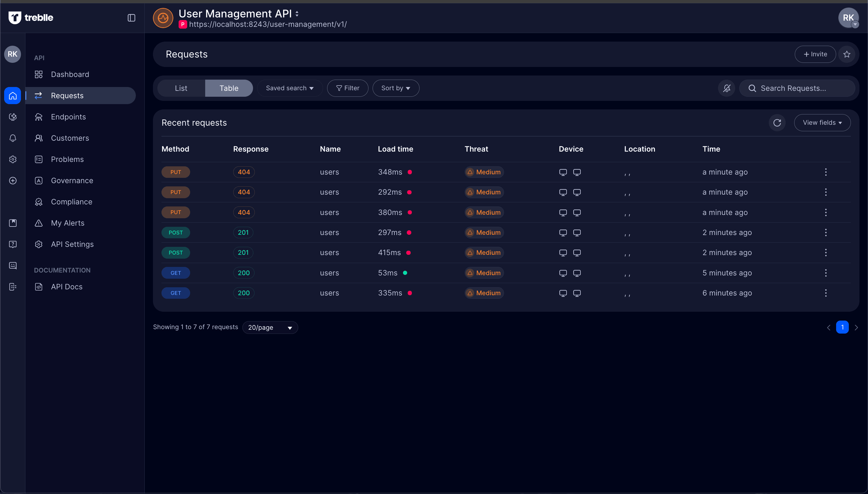Toggle favorite star next to Invite
The width and height of the screenshot is (868, 494).
coord(847,54)
